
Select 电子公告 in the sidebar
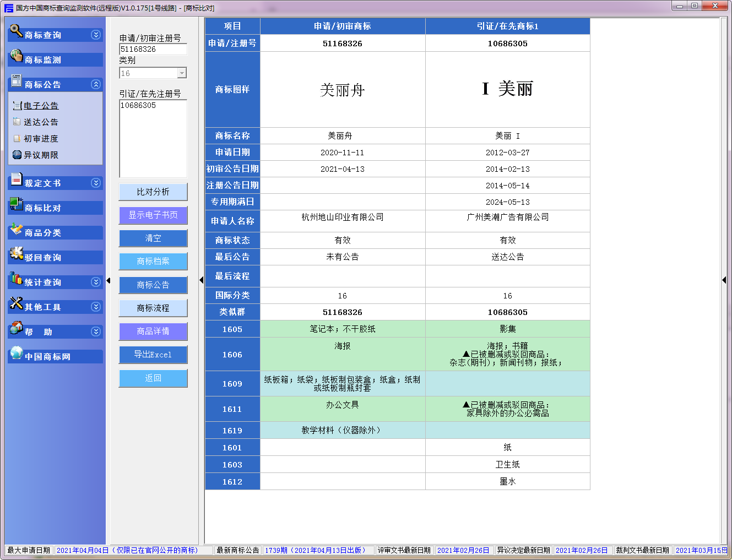(41, 106)
